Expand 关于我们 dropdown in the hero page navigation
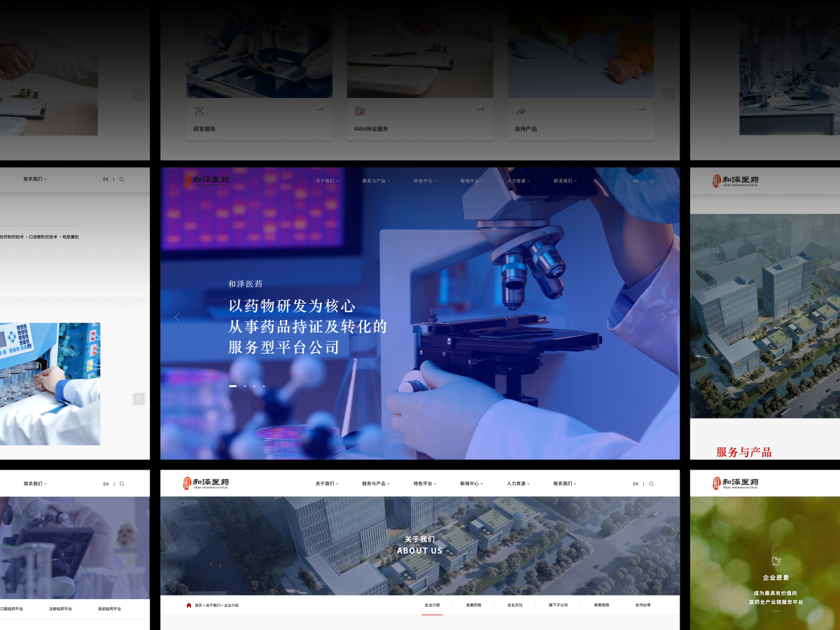The width and height of the screenshot is (840, 630). 326,181
